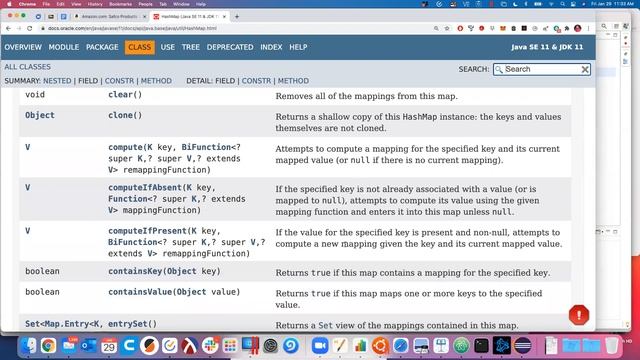This screenshot has width=640, height=360.
Task: Open PACKAGE in Javadoc navigation
Action: click(x=102, y=47)
